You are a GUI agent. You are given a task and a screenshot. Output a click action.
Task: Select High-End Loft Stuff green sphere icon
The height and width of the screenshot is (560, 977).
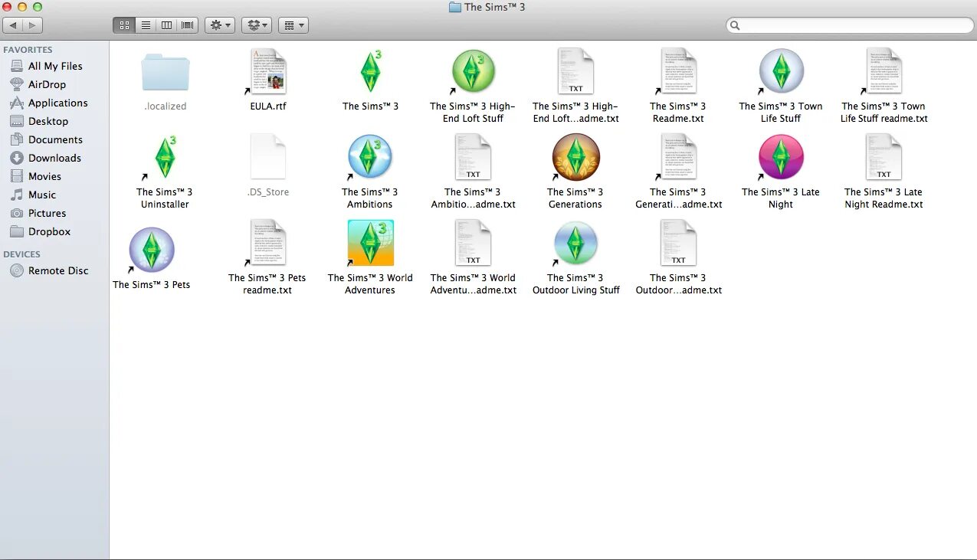click(472, 71)
